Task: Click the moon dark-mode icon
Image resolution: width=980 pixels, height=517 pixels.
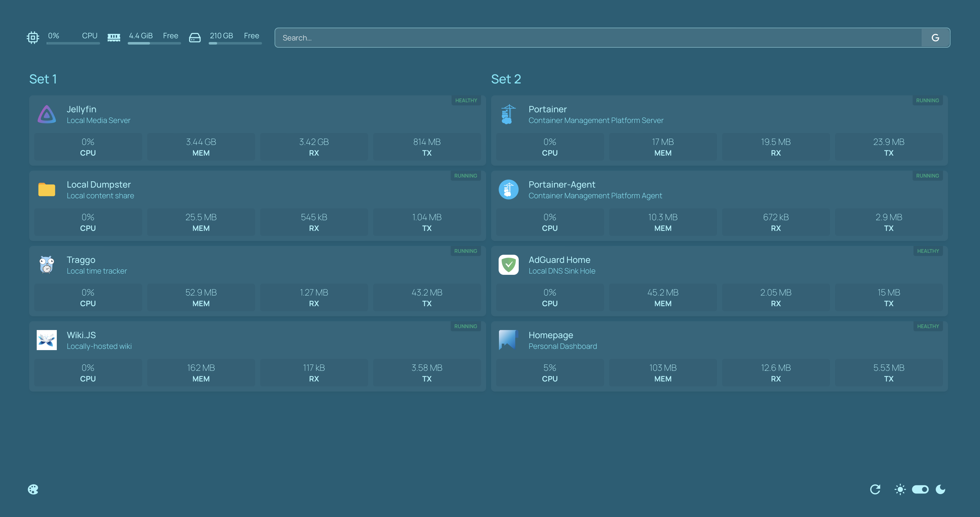Action: pyautogui.click(x=940, y=489)
